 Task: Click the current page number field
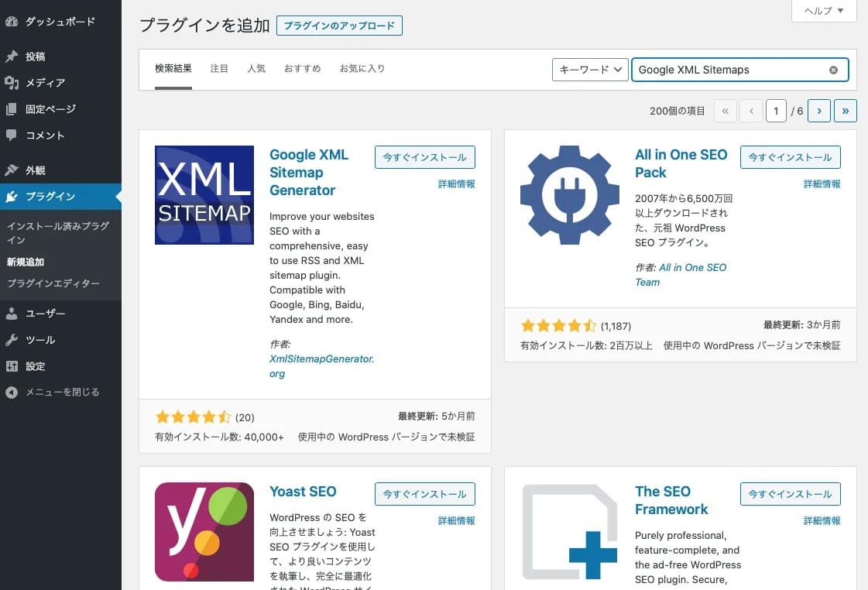[776, 111]
